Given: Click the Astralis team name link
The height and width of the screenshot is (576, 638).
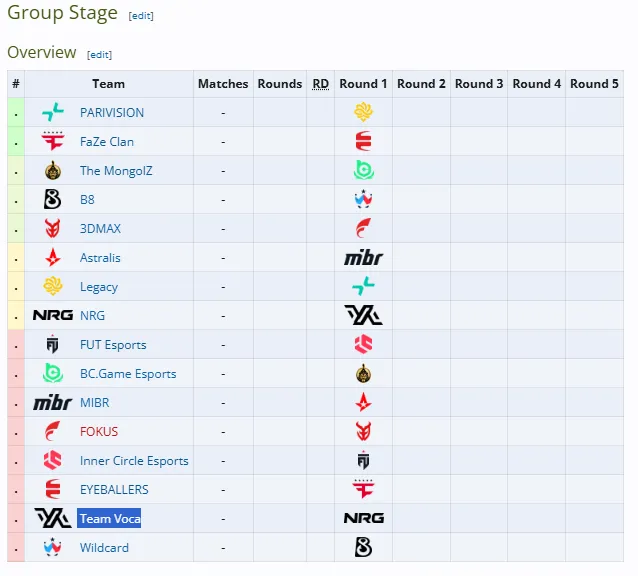Looking at the screenshot, I should tap(100, 257).
